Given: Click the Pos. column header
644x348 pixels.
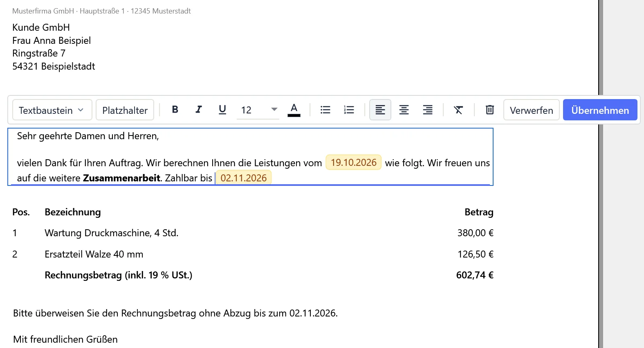Looking at the screenshot, I should 21,212.
